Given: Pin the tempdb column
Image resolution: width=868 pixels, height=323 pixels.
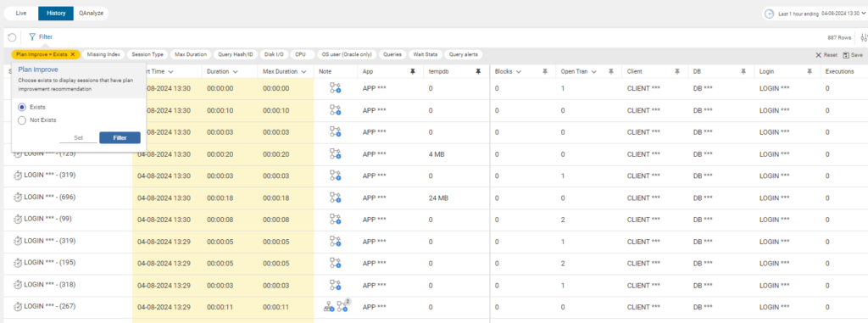Looking at the screenshot, I should tap(478, 71).
